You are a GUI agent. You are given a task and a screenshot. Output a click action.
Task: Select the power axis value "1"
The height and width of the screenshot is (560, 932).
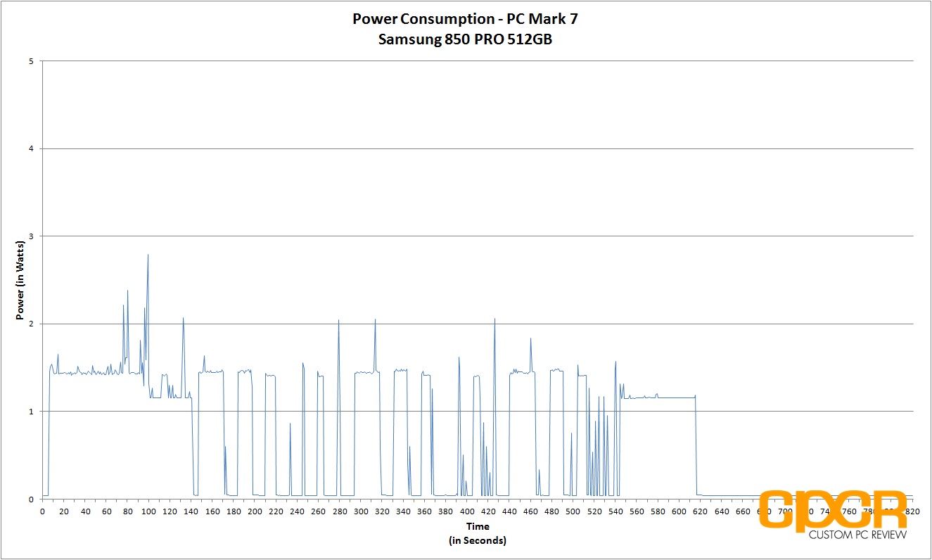point(32,412)
